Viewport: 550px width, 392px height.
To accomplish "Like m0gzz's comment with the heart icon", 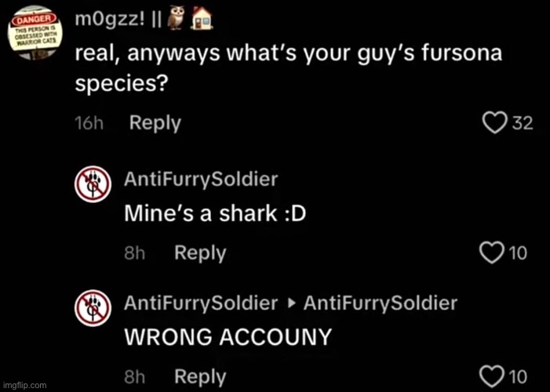I will pos(495,124).
